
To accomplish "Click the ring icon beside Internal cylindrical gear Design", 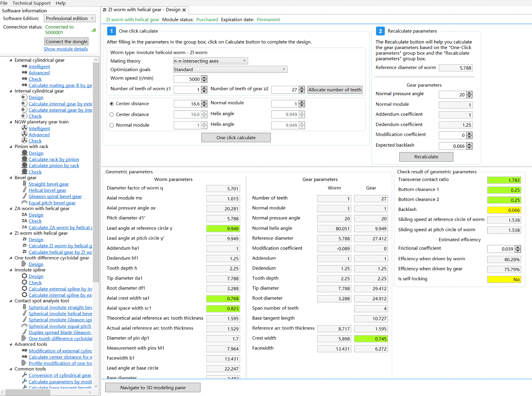I will click(25, 97).
